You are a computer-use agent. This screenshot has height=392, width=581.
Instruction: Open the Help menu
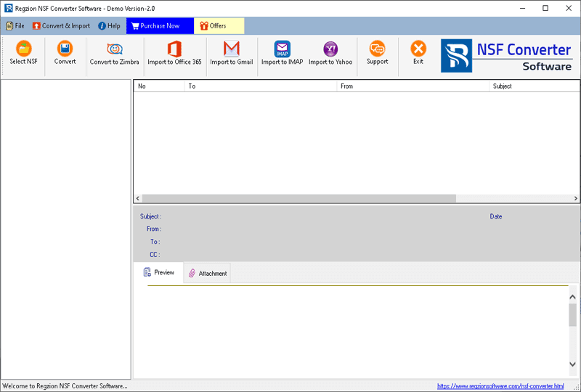point(109,26)
